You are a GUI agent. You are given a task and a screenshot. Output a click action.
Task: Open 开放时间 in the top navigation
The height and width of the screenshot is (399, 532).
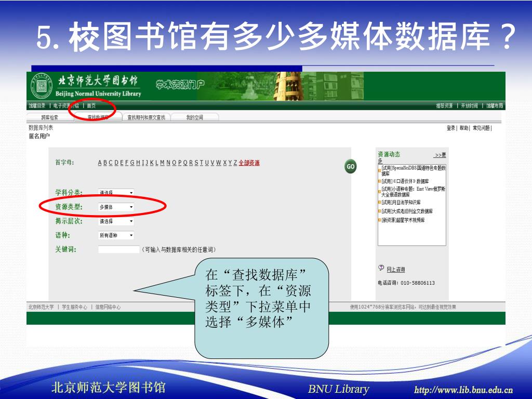(469, 106)
